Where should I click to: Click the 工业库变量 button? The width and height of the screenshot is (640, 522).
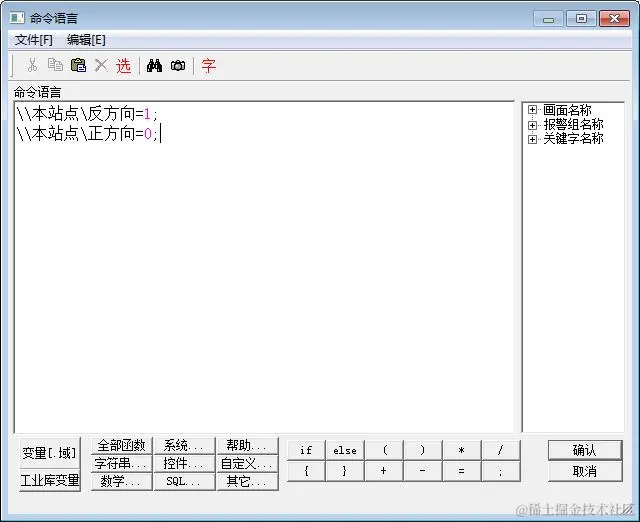(49, 480)
